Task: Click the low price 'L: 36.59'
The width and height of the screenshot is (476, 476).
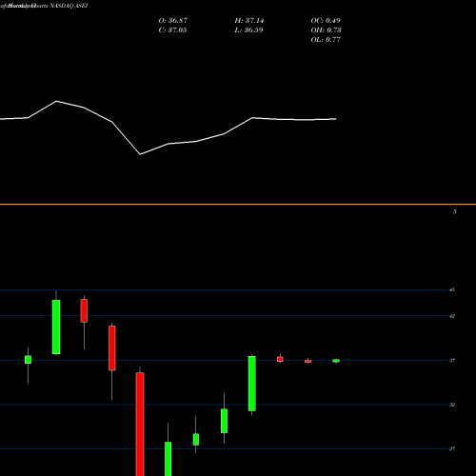Action: point(248,30)
